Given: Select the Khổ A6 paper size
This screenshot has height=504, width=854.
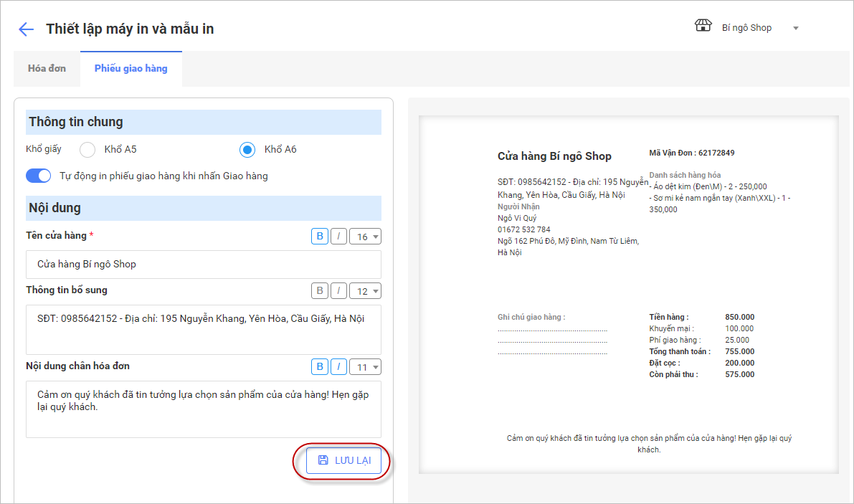Looking at the screenshot, I should (247, 150).
